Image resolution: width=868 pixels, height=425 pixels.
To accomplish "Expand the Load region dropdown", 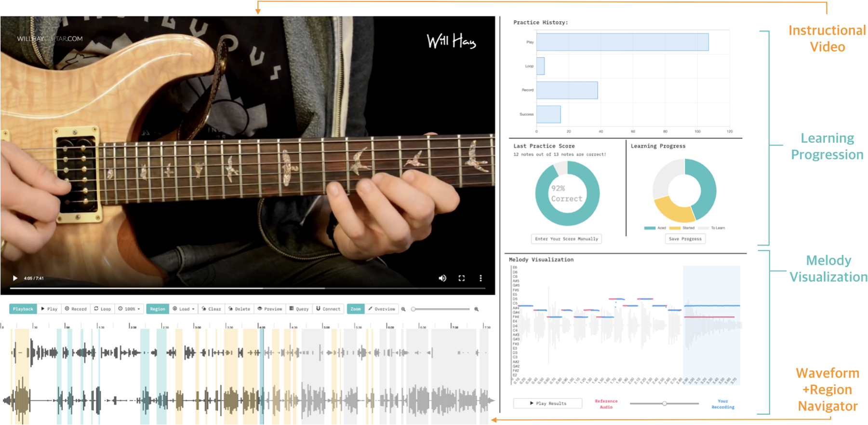I will point(184,309).
